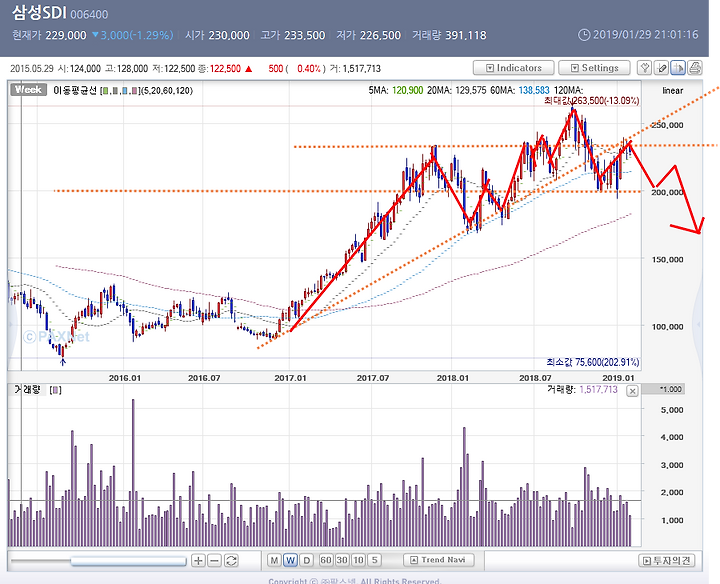The image size is (720, 584).
Task: Click the min value label 75,600
Action: (x=592, y=362)
